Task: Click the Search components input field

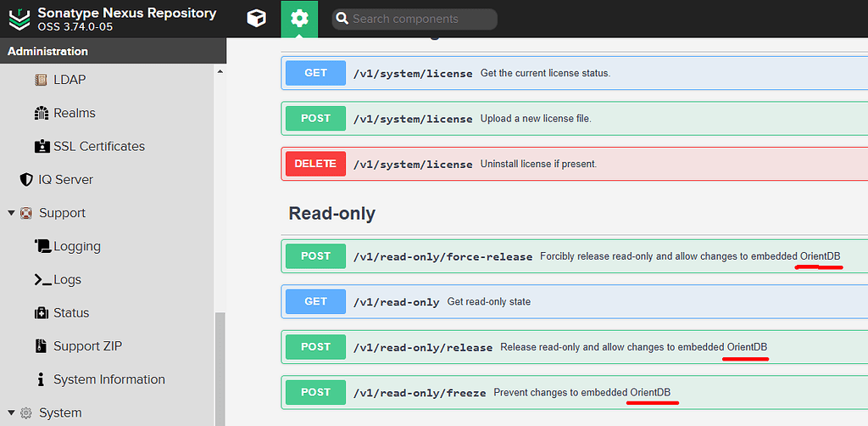Action: (421, 19)
